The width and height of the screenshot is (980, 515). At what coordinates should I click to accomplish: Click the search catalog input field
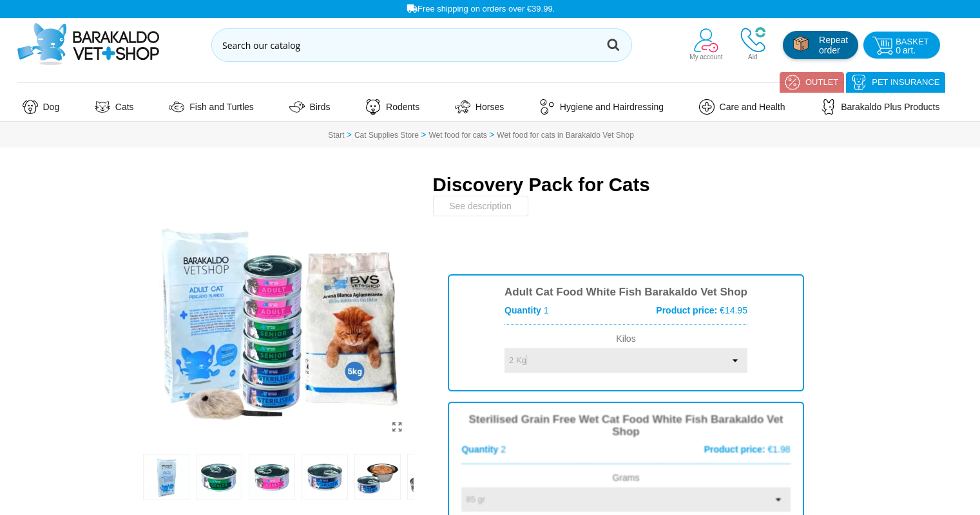(409, 45)
